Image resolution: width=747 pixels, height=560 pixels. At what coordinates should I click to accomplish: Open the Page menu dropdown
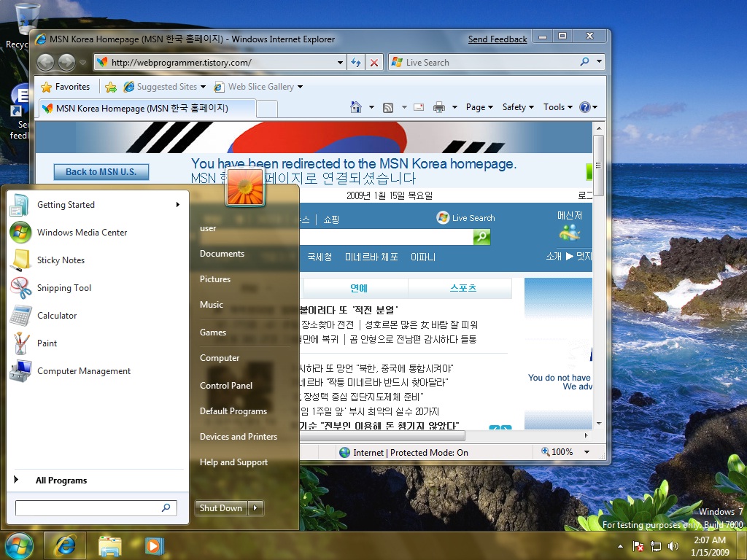479,107
